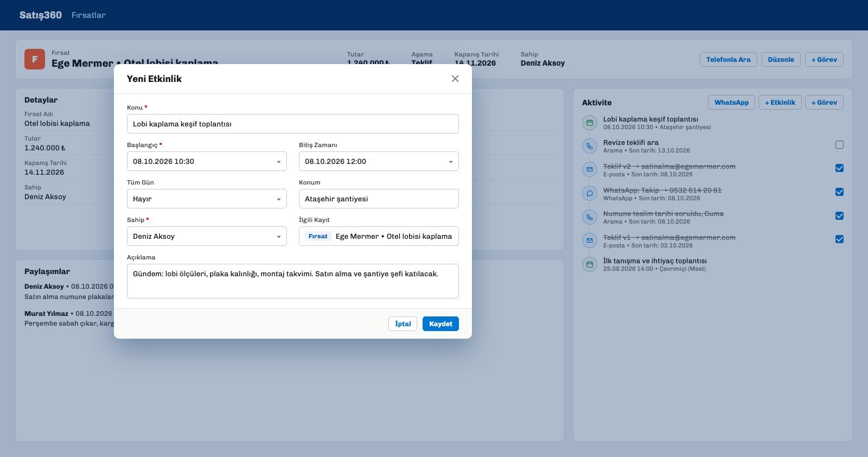Screen dimensions: 868x457
Task: Expand the Tüm Gün dropdown
Action: click(207, 199)
